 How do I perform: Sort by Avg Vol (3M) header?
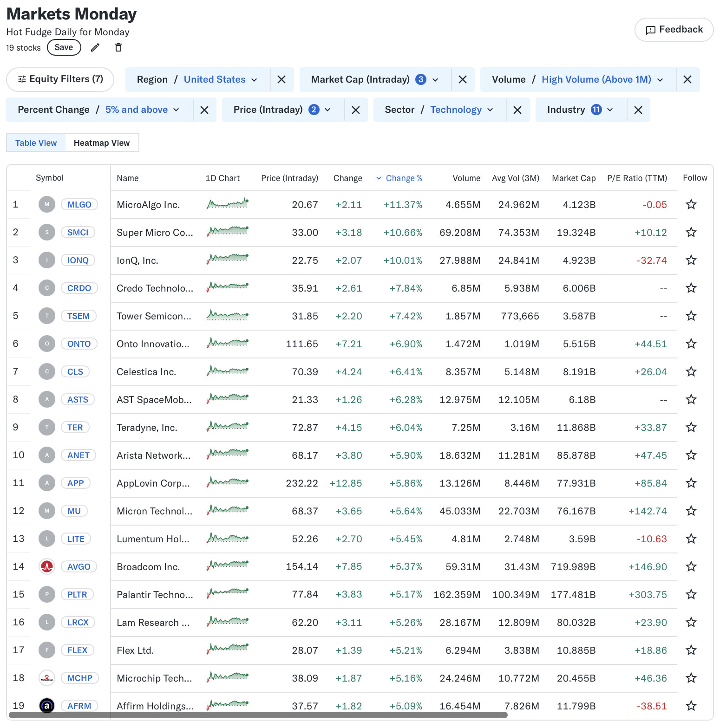pyautogui.click(x=516, y=178)
